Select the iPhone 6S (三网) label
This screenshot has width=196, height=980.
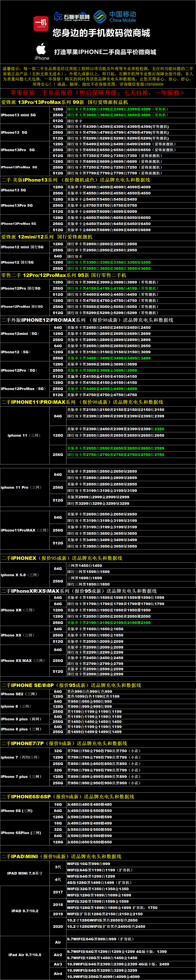pos(17,811)
